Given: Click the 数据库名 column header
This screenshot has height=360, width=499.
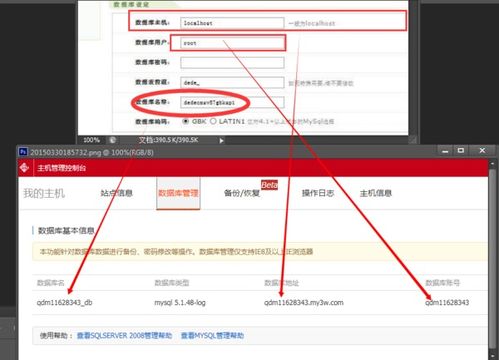Looking at the screenshot, I should tap(51, 283).
